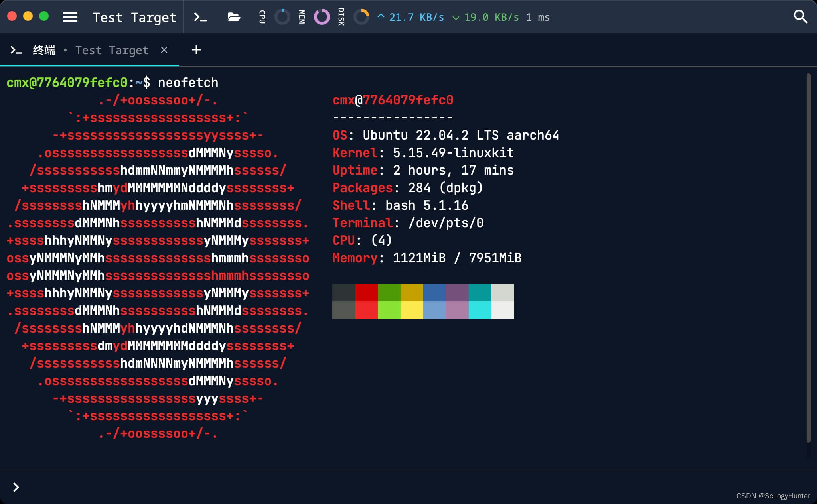Click the dark green color block, top row
817x504 pixels.
click(389, 293)
